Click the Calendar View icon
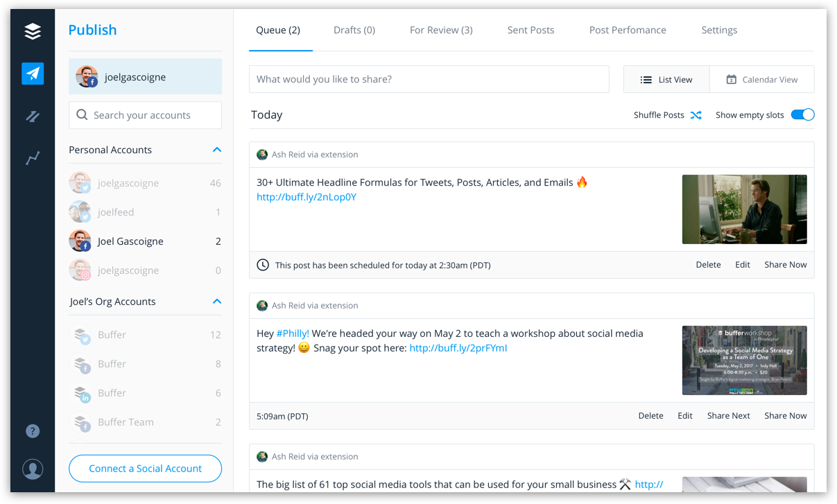This screenshot has width=837, height=504. [732, 79]
